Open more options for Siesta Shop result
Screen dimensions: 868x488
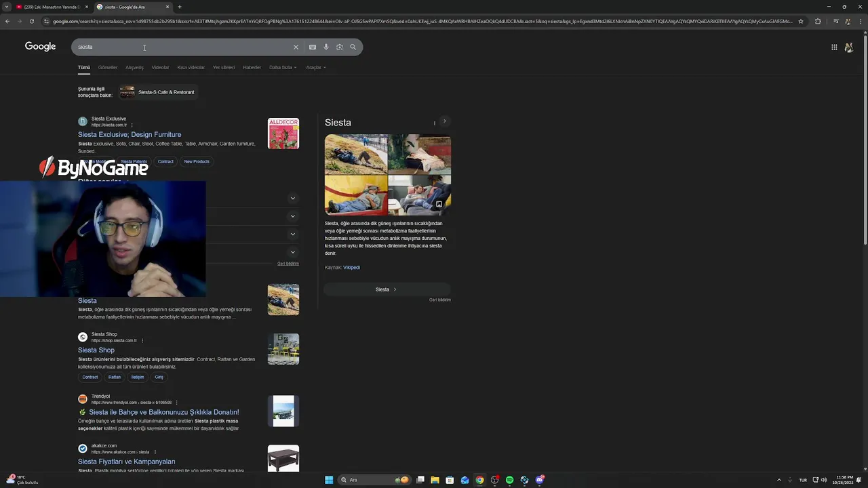pos(142,340)
